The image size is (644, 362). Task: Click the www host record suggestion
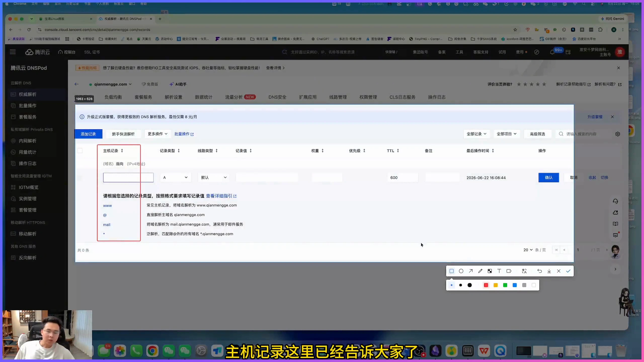tap(107, 205)
